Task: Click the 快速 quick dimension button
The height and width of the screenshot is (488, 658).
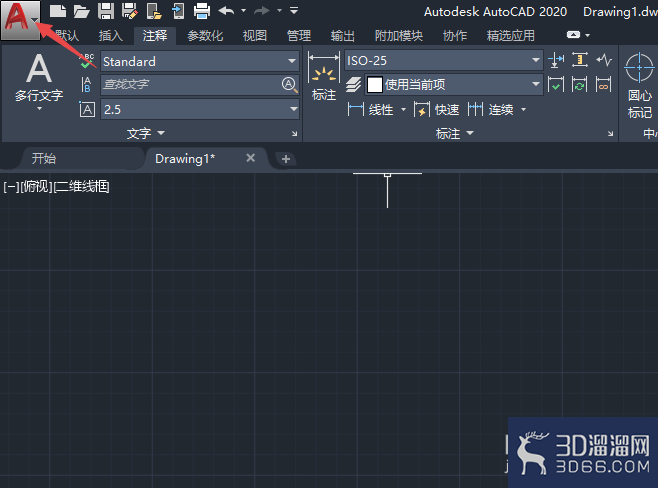Action: click(x=436, y=110)
